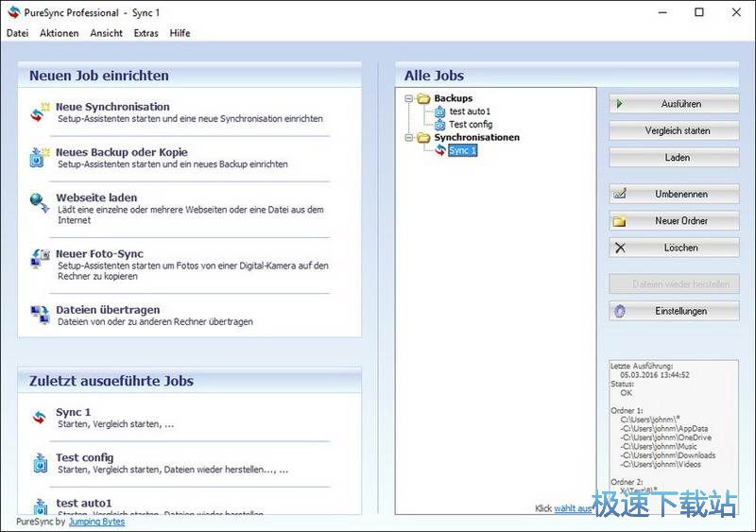Image resolution: width=756 pixels, height=532 pixels.
Task: Click the green play icon on Ausführen
Action: click(620, 104)
